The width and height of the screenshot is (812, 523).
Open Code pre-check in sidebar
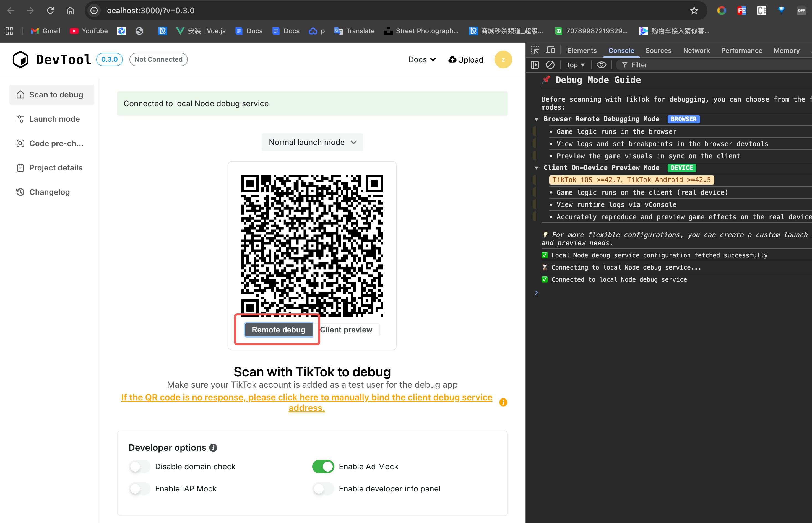tap(52, 143)
